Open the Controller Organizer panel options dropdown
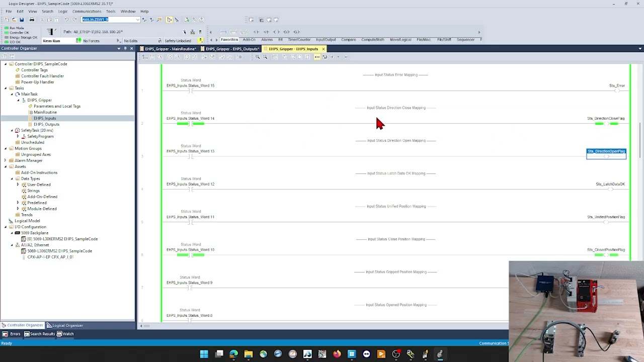 point(119,48)
